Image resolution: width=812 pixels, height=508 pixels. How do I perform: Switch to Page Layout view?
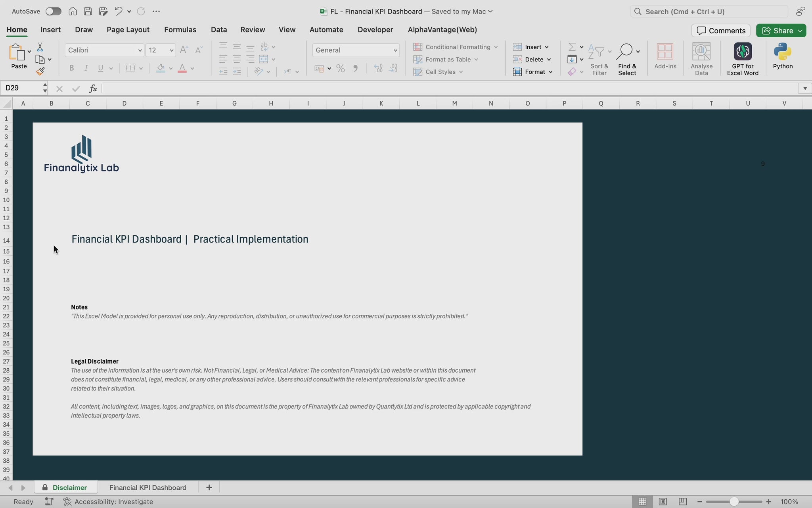(663, 502)
